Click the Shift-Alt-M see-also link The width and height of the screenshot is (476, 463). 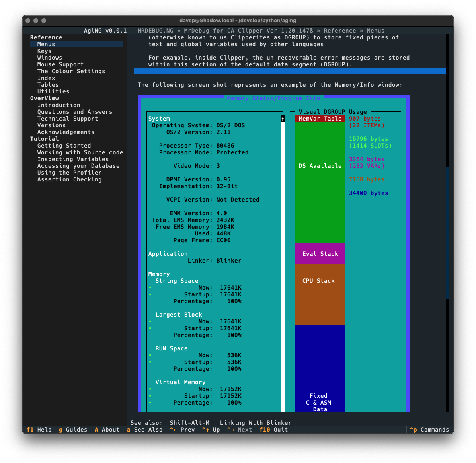189,423
